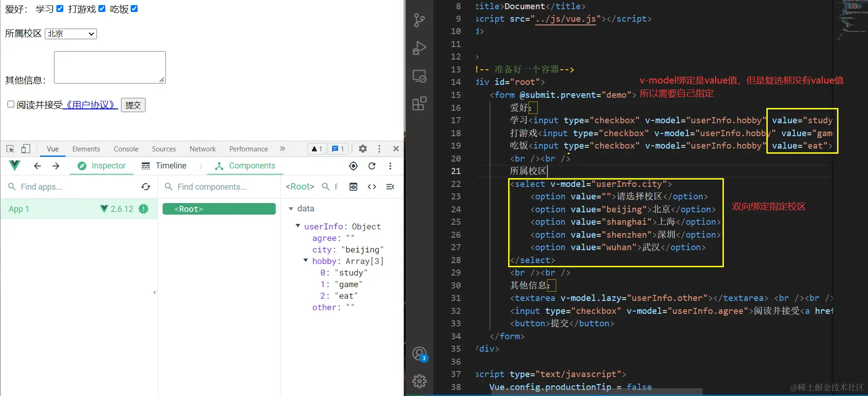Open the Sources tab
This screenshot has width=868, height=396.
click(164, 149)
